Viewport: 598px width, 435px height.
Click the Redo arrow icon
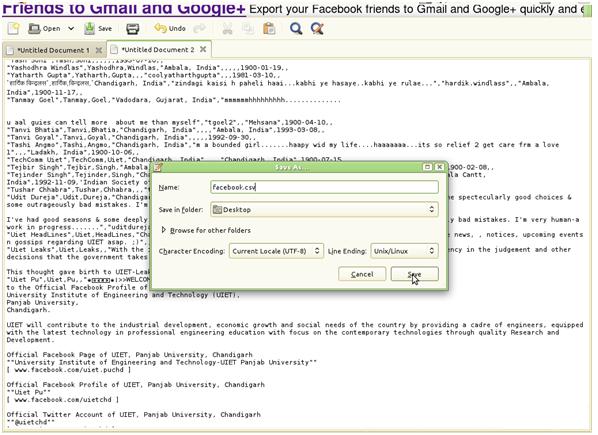199,29
